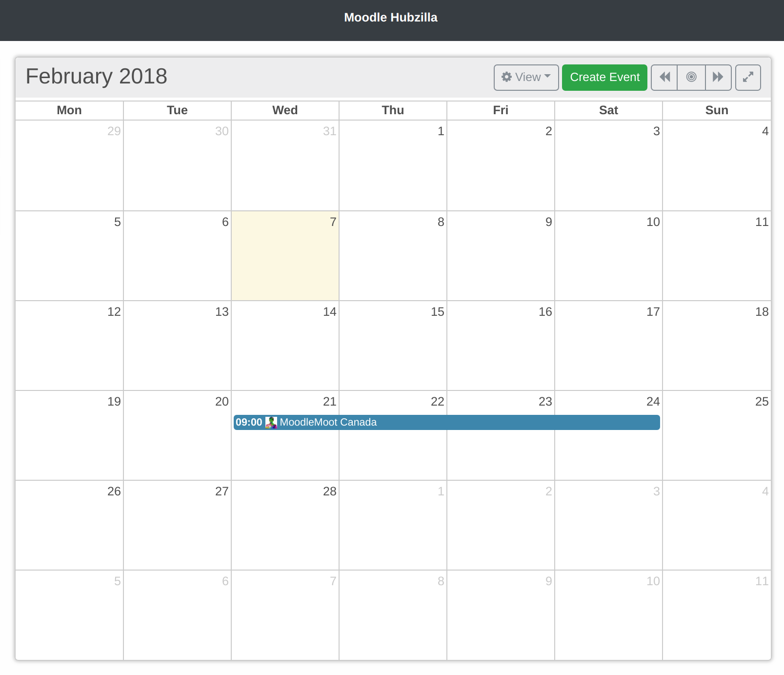
Task: Click the Moodle Hubzilla title
Action: tap(391, 18)
